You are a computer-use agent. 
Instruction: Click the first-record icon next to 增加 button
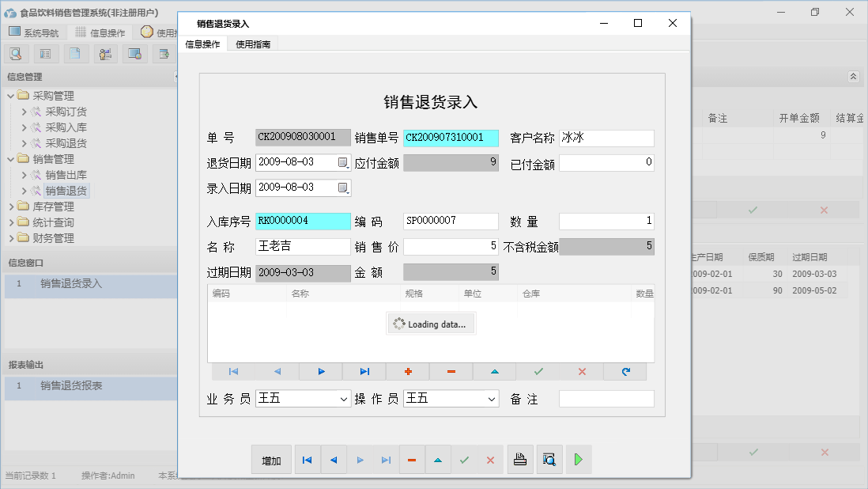point(307,459)
